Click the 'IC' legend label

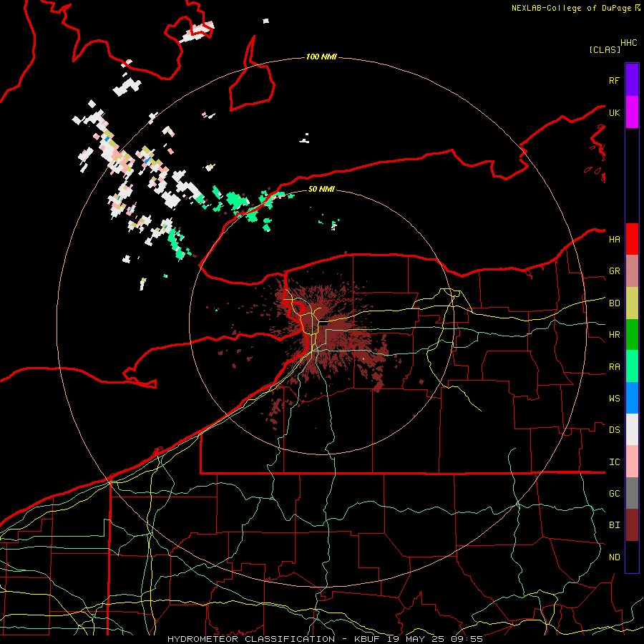tap(614, 462)
